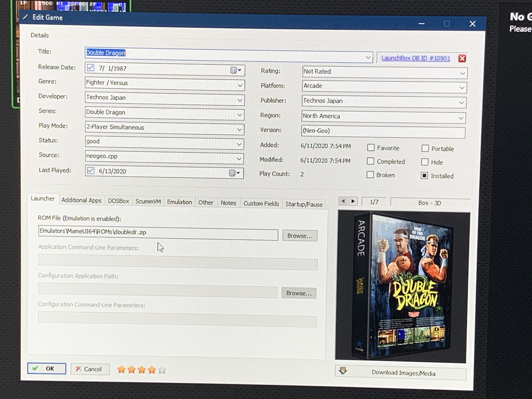Open the Rating dropdown
Screen dimensions: 532x399
[x=462, y=73]
